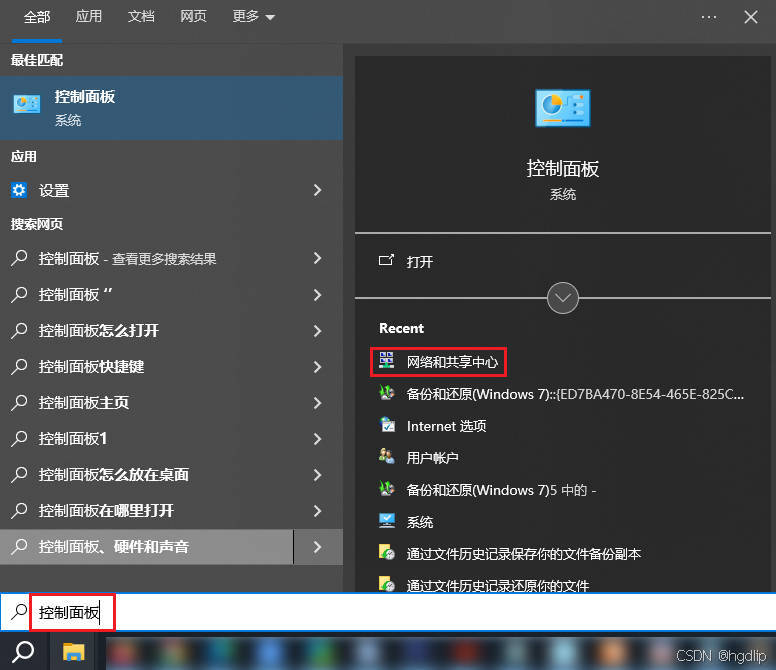Viewport: 776px width, 670px height.
Task: Select web suggestion 控制面板怎么打开
Action: 98,331
